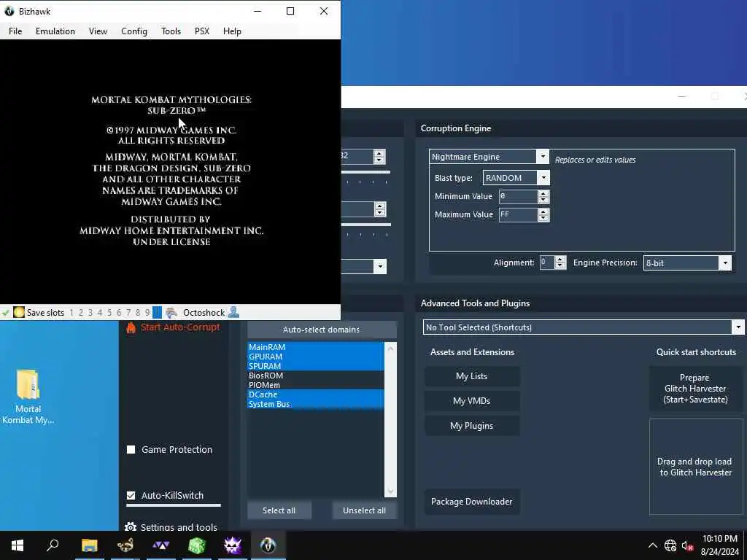The height and width of the screenshot is (560, 747).
Task: Click the muted volume tray icon
Action: click(687, 545)
